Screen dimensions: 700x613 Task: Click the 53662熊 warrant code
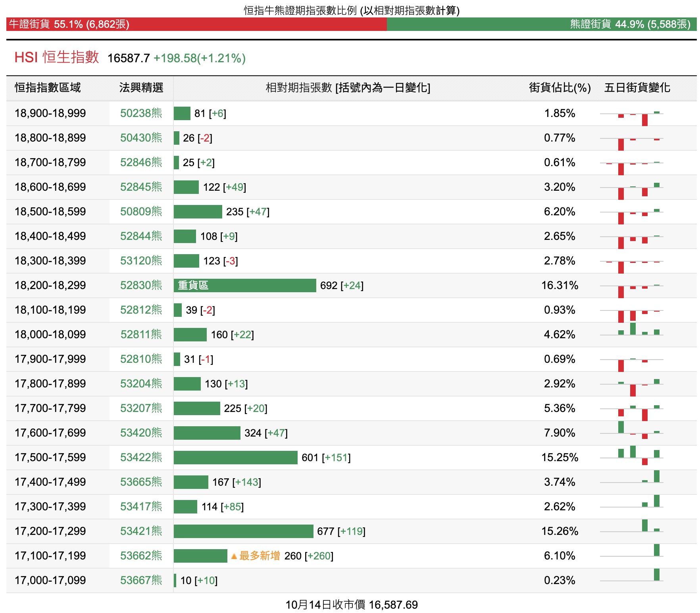point(141,556)
